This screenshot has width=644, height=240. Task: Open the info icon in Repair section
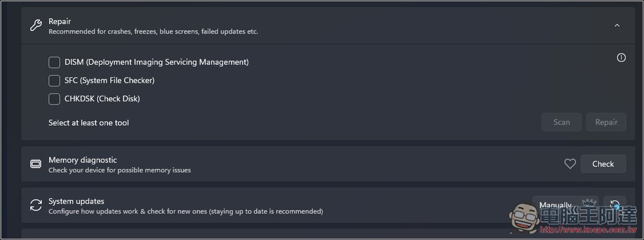pyautogui.click(x=621, y=57)
